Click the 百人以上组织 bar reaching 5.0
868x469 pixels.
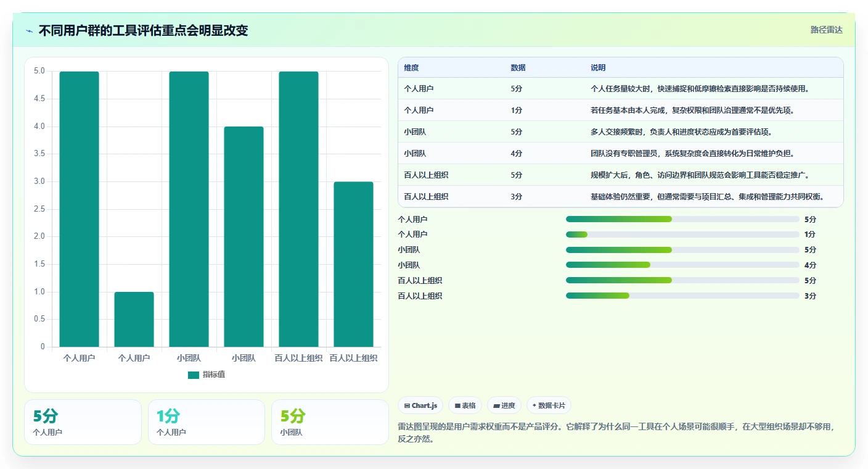pyautogui.click(x=298, y=209)
